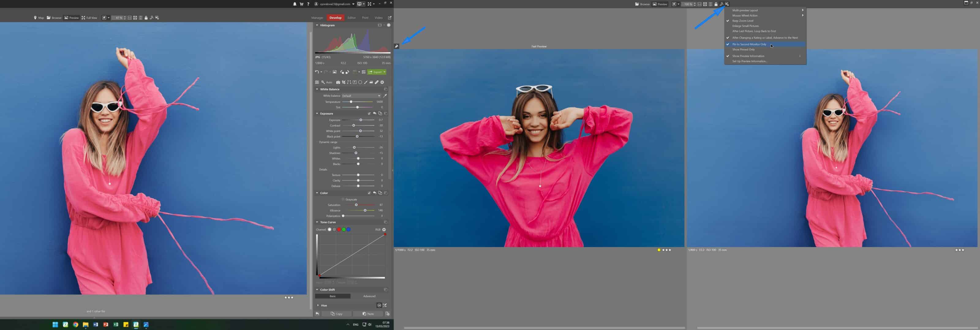Select the Crop tool in Develop toolbar
The width and height of the screenshot is (980, 330).
(x=344, y=82)
